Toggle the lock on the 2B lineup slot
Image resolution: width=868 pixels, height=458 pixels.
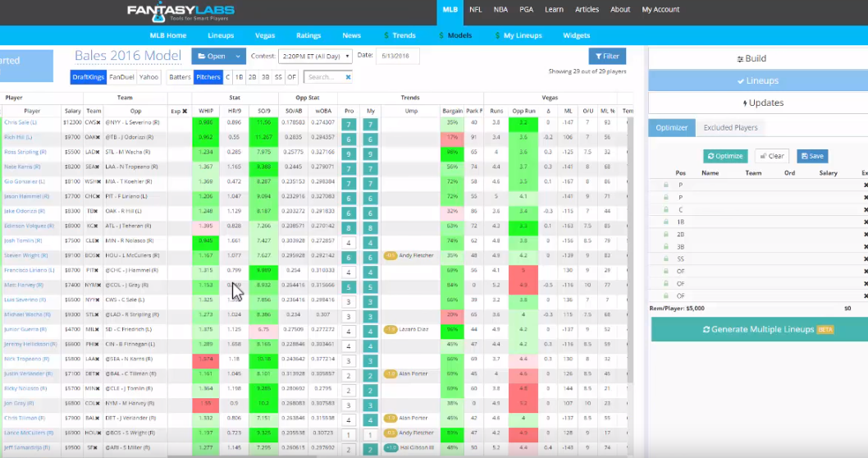pyautogui.click(x=666, y=234)
